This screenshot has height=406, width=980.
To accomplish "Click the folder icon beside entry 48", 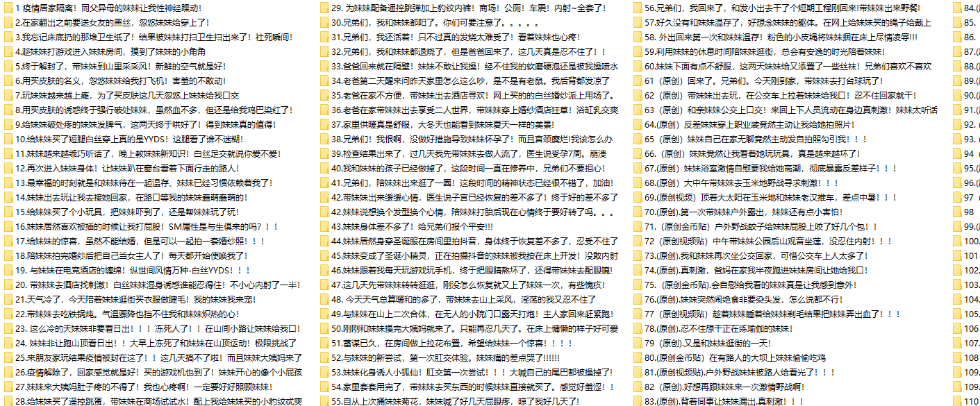I will [324, 299].
